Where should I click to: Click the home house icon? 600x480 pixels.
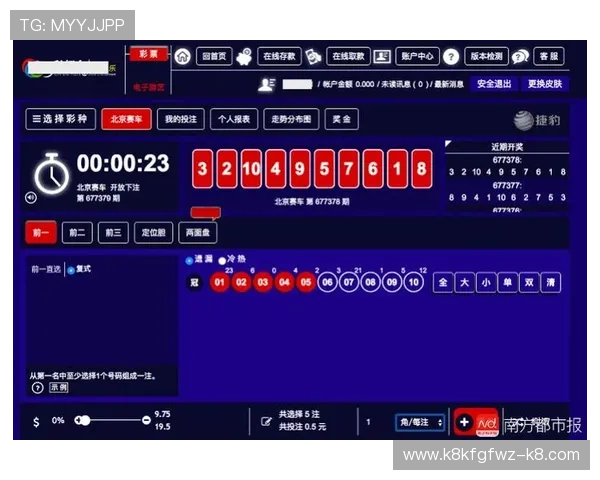182,57
